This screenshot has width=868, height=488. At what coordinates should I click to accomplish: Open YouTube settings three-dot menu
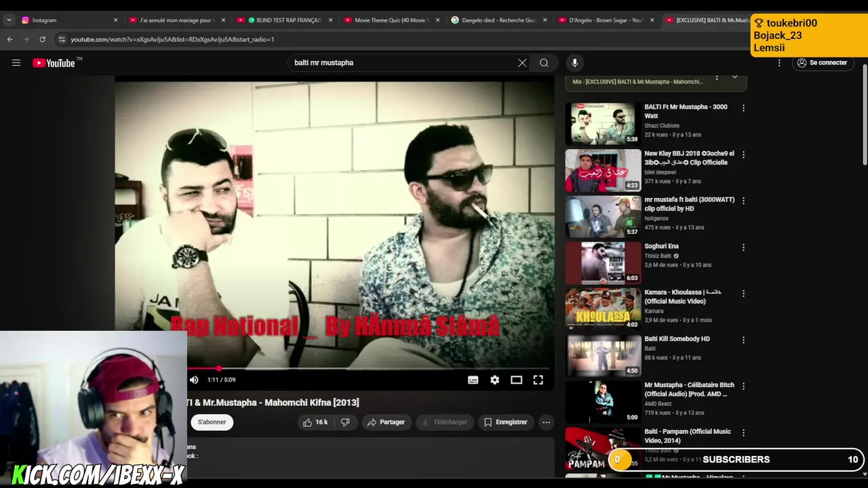click(x=779, y=63)
